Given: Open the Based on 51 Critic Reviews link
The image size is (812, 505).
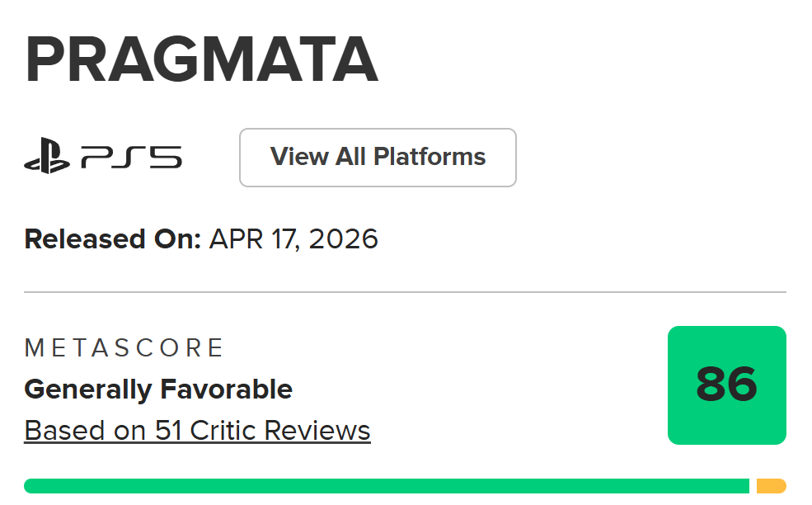Looking at the screenshot, I should click(197, 430).
